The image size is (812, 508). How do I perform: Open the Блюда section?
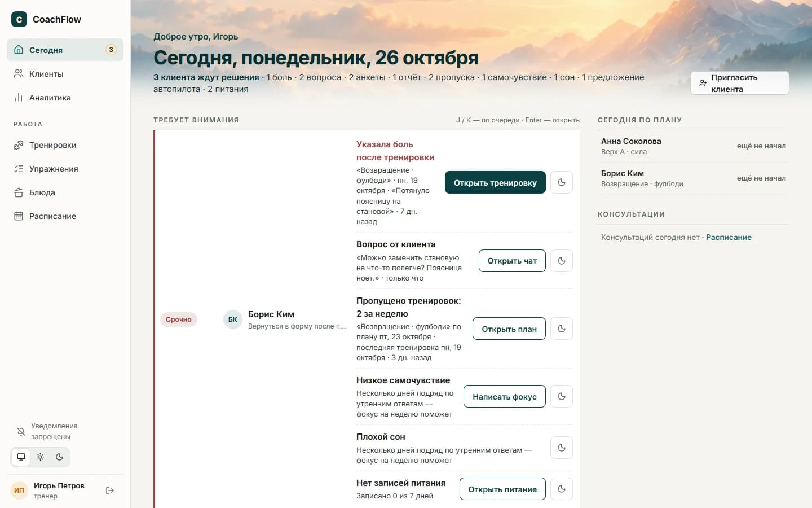coord(65,192)
